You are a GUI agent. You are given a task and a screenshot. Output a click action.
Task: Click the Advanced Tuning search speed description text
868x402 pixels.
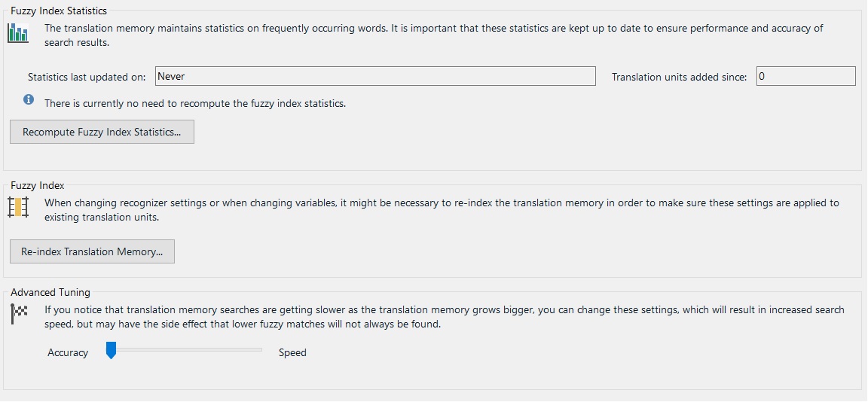point(444,317)
